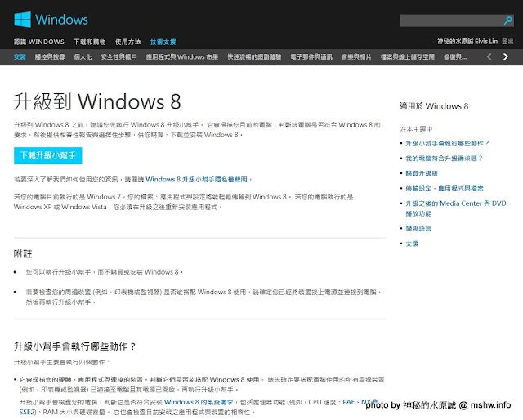Open the 電子郵件與通訊 tab
This screenshot has width=523, height=420.
pyautogui.click(x=311, y=56)
